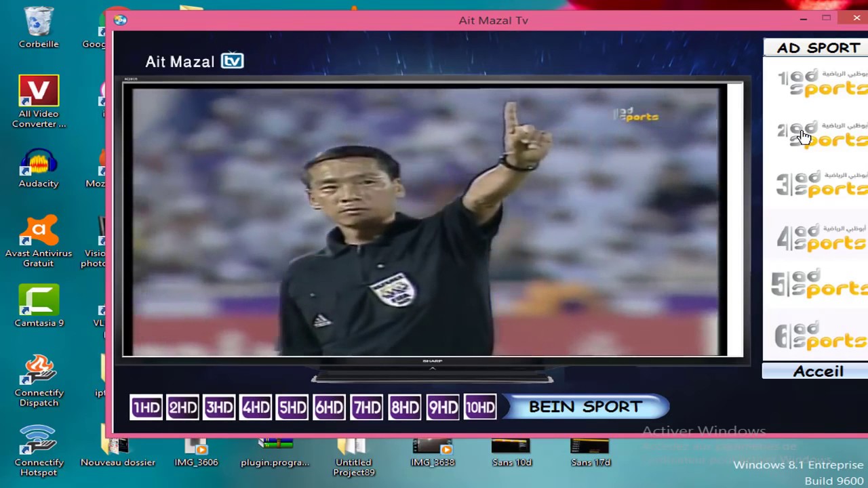Select the AD Sports 1 channel logo

[x=822, y=83]
